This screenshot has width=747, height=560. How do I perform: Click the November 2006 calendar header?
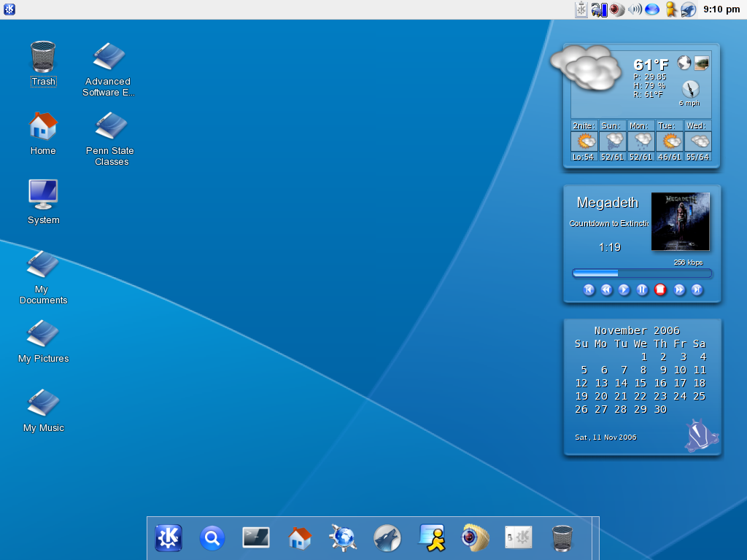[x=637, y=330]
